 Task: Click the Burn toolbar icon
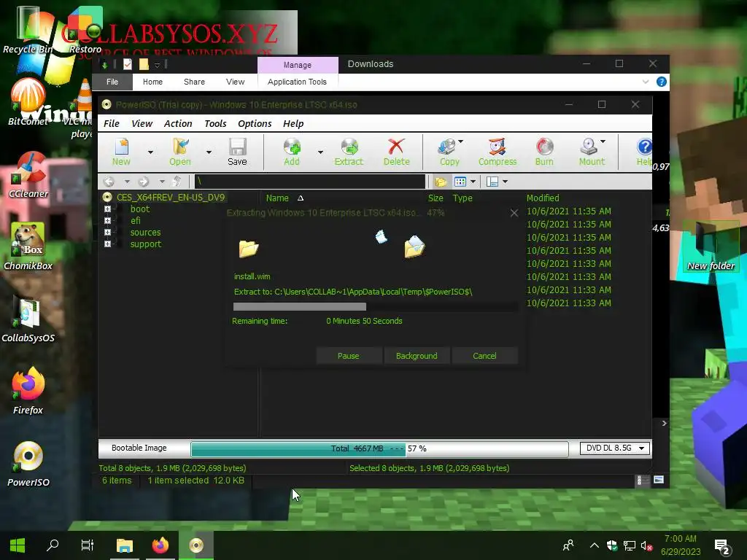pyautogui.click(x=544, y=152)
